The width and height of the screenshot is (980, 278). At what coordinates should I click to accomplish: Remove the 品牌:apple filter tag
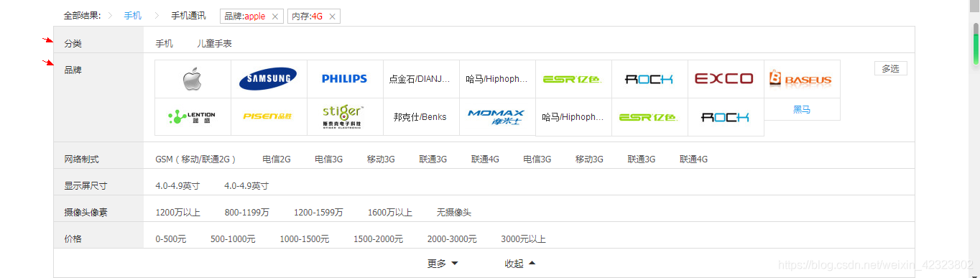274,17
